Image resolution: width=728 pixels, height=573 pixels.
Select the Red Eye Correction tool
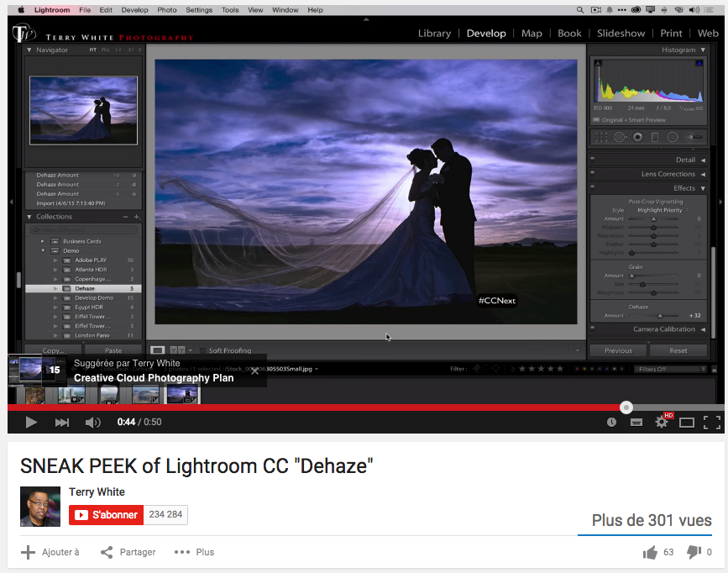tap(638, 137)
